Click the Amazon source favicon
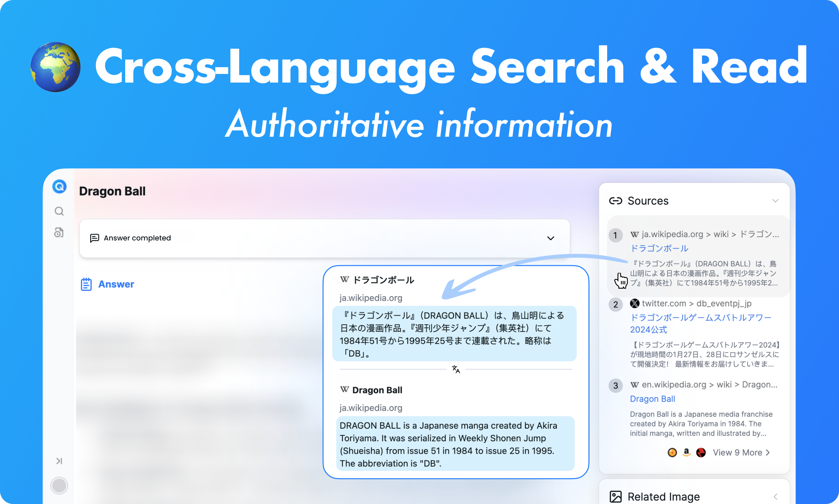This screenshot has height=504, width=839. pyautogui.click(x=686, y=452)
